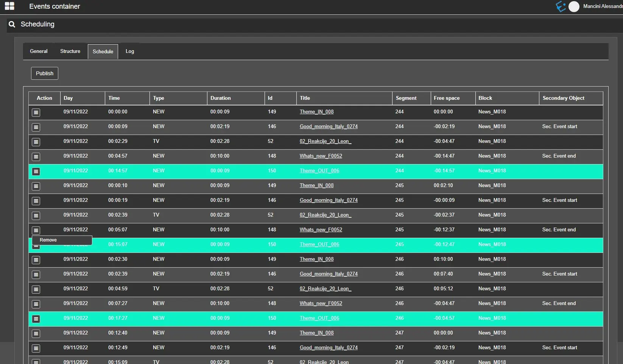This screenshot has height=364, width=623.
Task: Open action menu for time 00:04:59 row
Action: pos(36,289)
